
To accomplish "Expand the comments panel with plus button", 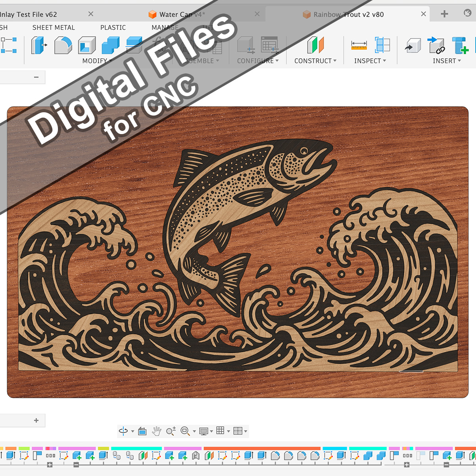I will pyautogui.click(x=36, y=420).
